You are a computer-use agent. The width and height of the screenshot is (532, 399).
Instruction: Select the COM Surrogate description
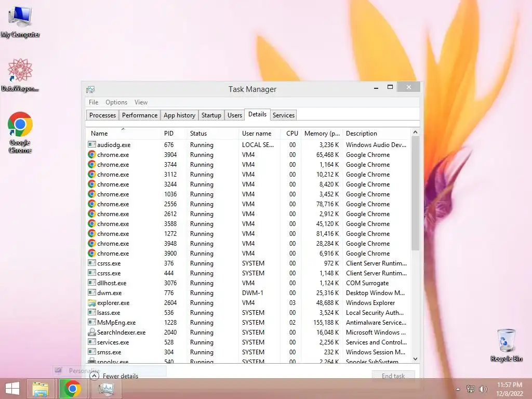[367, 283]
